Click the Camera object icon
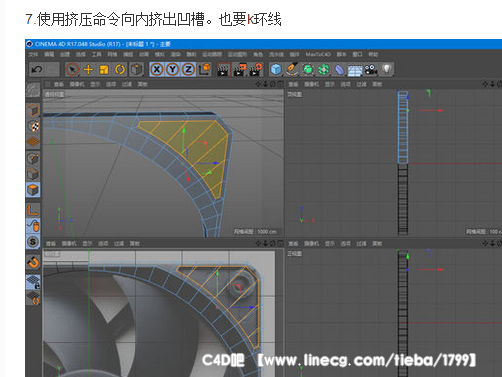502x377 pixels. pyautogui.click(x=371, y=69)
